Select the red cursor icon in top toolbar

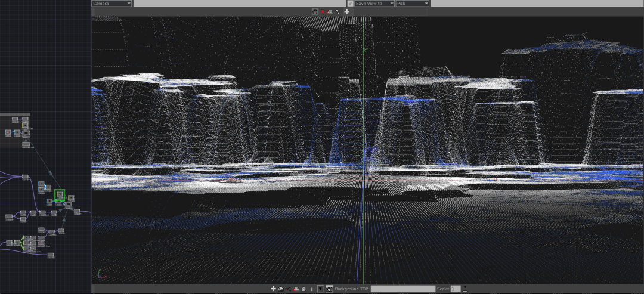point(323,11)
